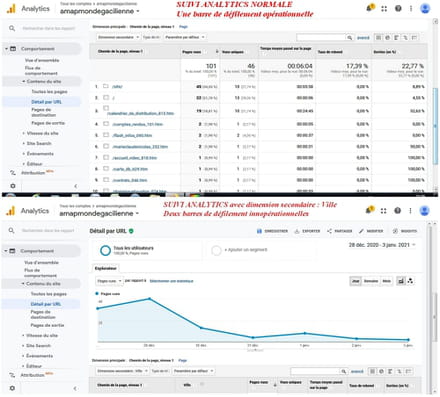Expand Vitesse du site in lower sidebar
Screen dimensions: 440x397
[42, 335]
